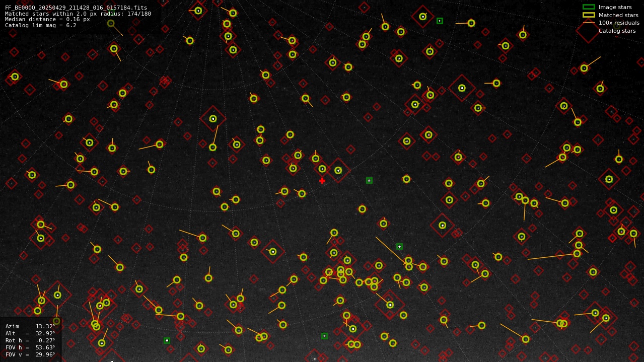This screenshot has width=644, height=362.
Task: Select green unmatched star square beside top-right legend area
Action: click(440, 21)
